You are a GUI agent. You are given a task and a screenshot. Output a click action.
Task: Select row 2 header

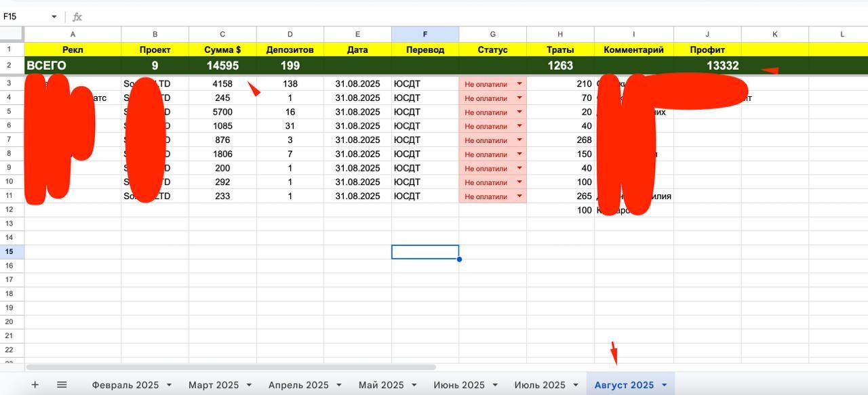click(x=9, y=66)
